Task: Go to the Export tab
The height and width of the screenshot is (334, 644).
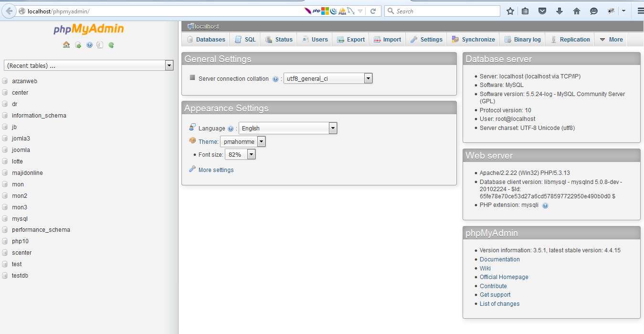Action: (351, 40)
